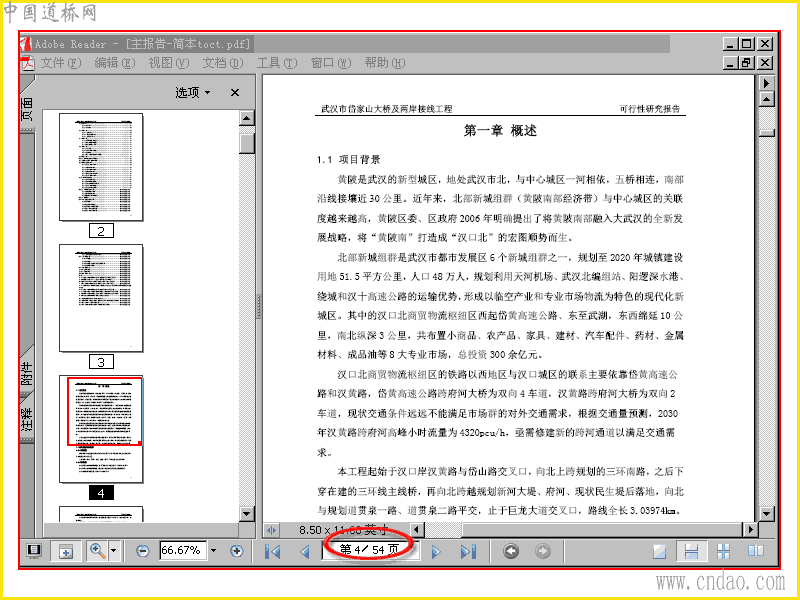
Task: Switch to facing pages layout
Action: coord(756,551)
